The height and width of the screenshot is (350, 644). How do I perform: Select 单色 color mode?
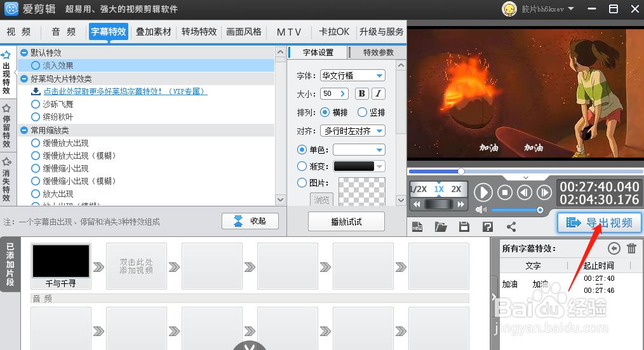[x=302, y=150]
